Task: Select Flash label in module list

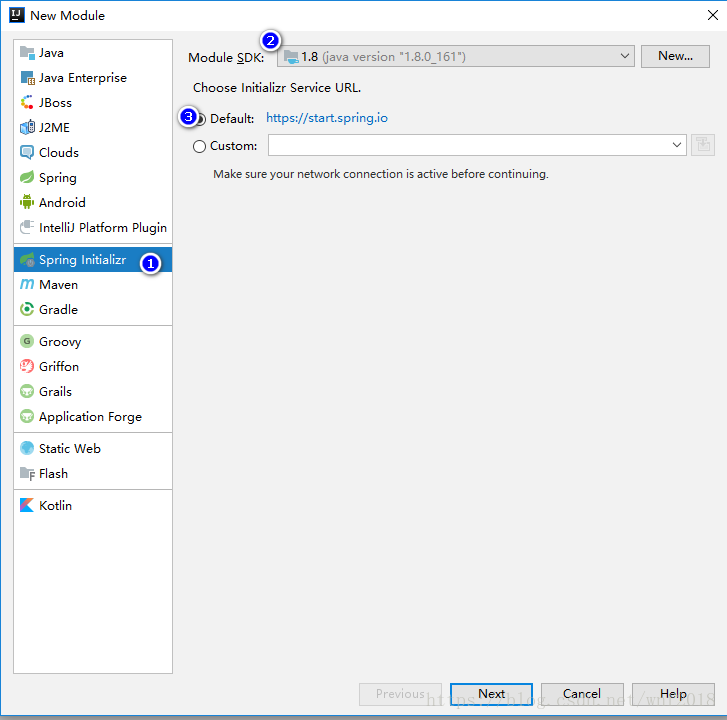Action: [53, 474]
